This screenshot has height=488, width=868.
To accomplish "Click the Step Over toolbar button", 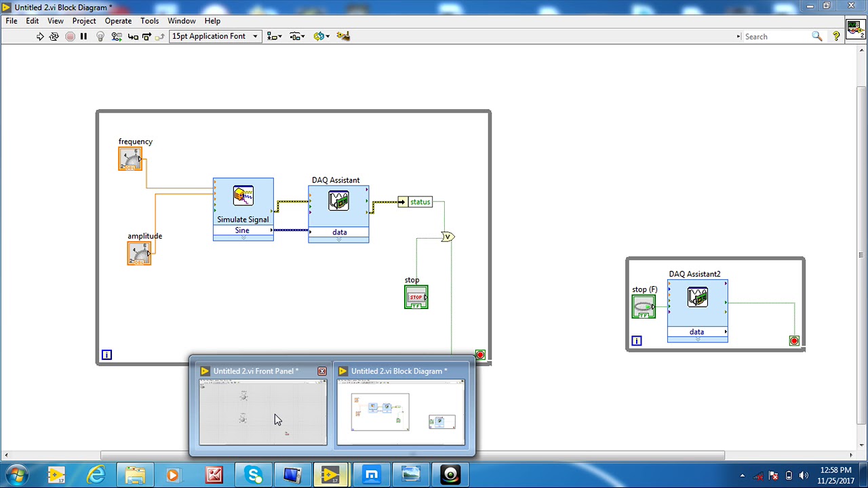I will (146, 37).
